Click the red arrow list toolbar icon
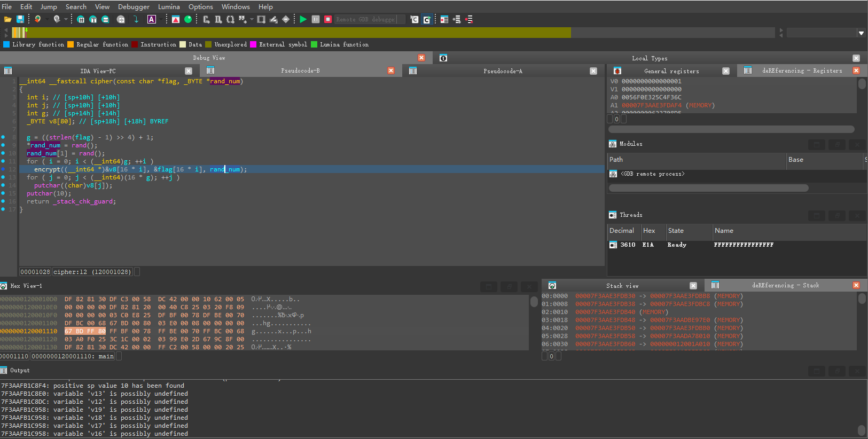Screen dimensions: 868x439 tap(469, 19)
